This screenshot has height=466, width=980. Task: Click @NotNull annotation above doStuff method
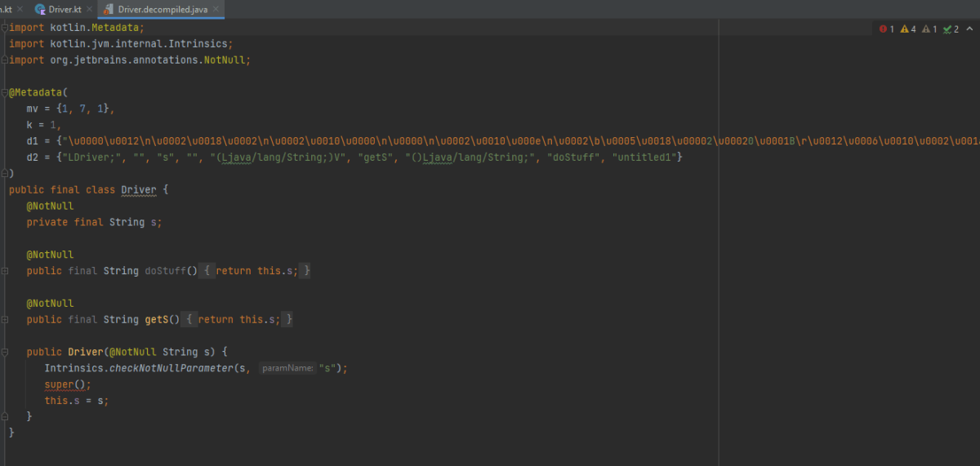51,255
